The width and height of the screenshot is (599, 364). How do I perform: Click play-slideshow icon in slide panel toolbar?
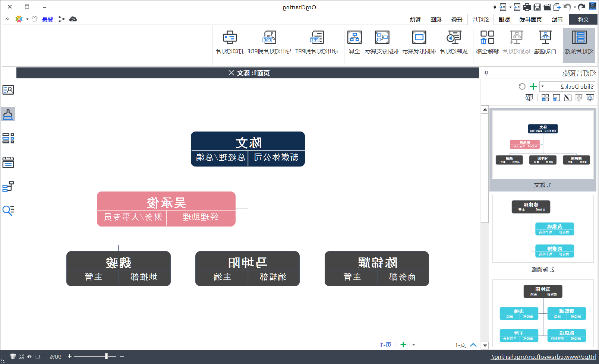coord(529,98)
